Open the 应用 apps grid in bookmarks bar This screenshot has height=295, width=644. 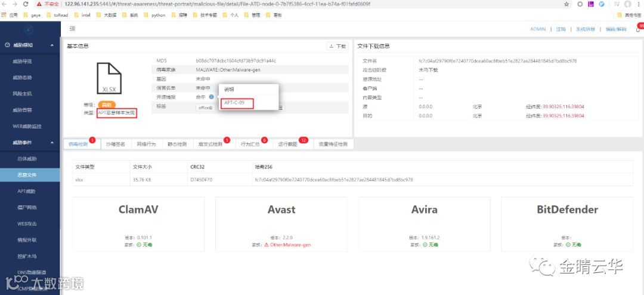10,15
